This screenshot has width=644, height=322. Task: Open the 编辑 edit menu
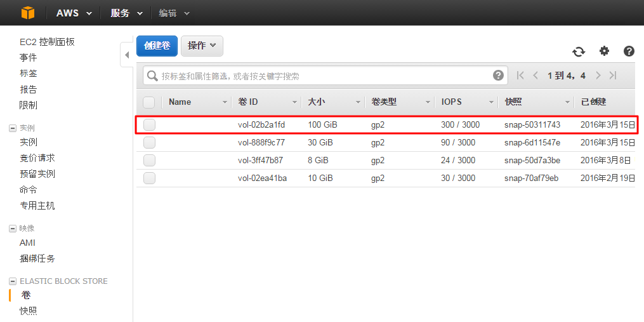(174, 13)
